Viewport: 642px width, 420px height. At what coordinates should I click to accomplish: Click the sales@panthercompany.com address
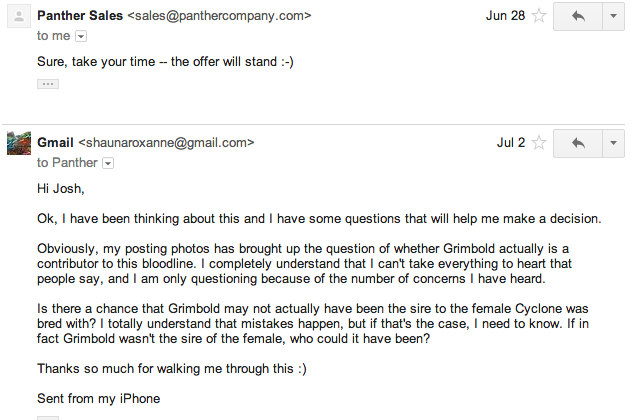click(219, 16)
